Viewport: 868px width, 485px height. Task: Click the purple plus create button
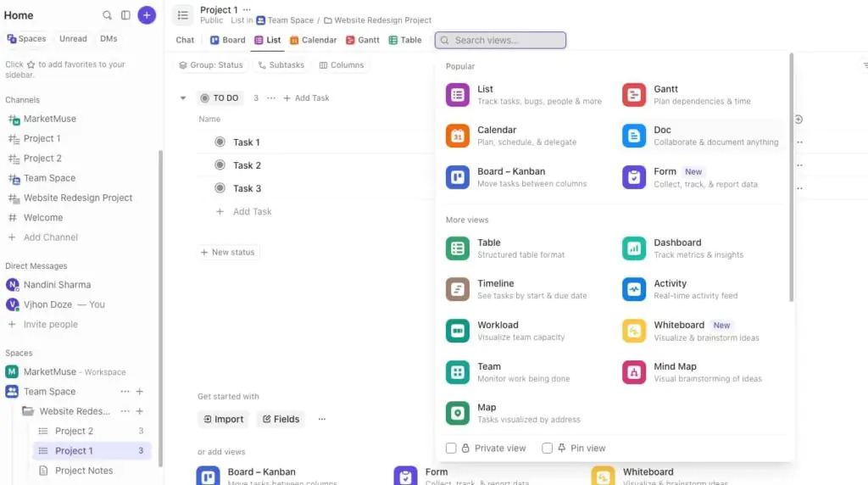tap(147, 15)
